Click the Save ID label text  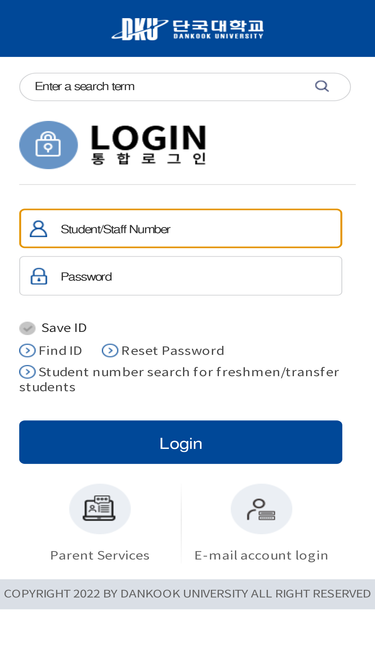click(x=64, y=328)
